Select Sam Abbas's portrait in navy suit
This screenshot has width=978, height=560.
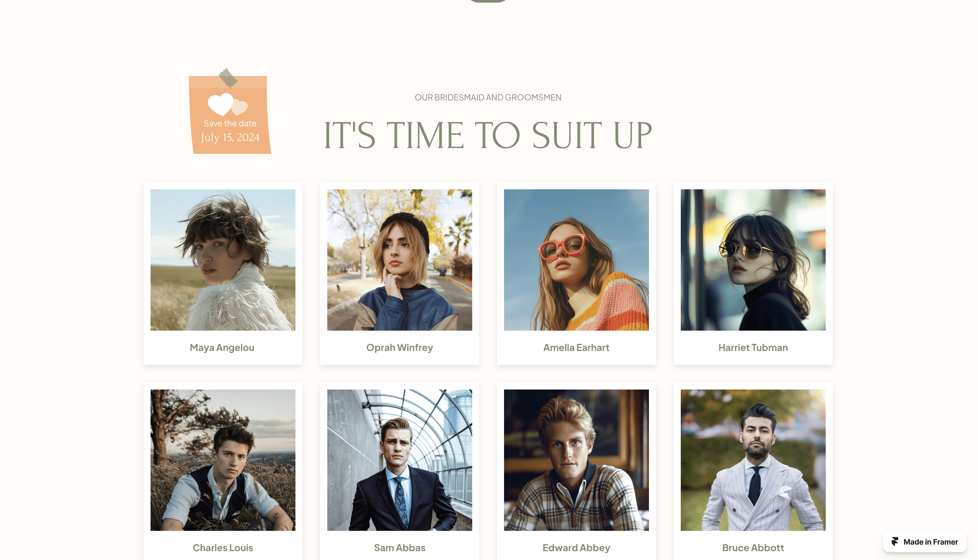pyautogui.click(x=399, y=460)
